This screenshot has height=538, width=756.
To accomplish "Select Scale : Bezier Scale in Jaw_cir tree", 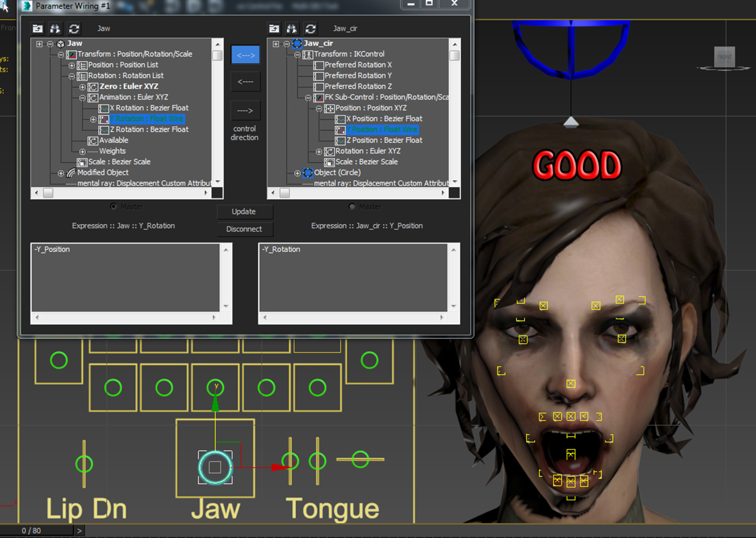I will 366,162.
